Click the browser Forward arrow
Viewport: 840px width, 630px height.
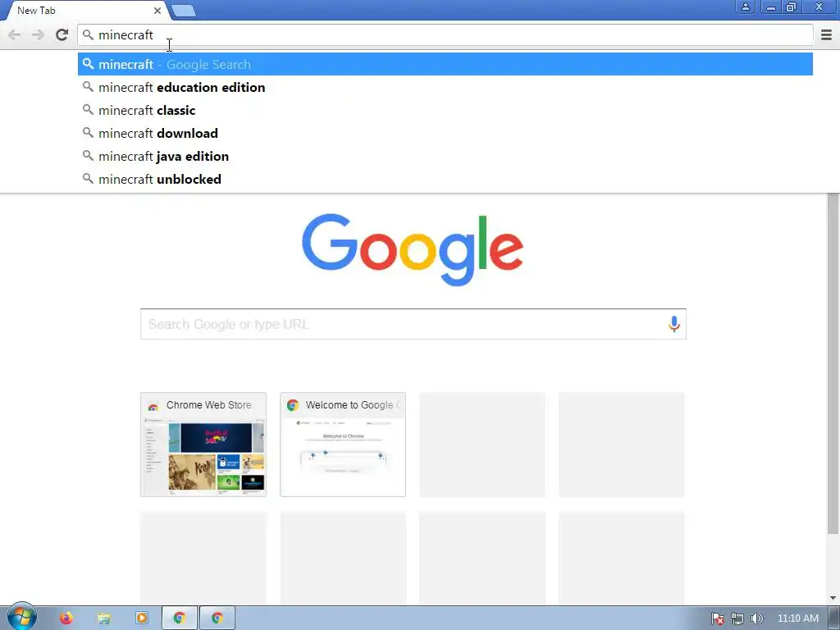(x=38, y=35)
